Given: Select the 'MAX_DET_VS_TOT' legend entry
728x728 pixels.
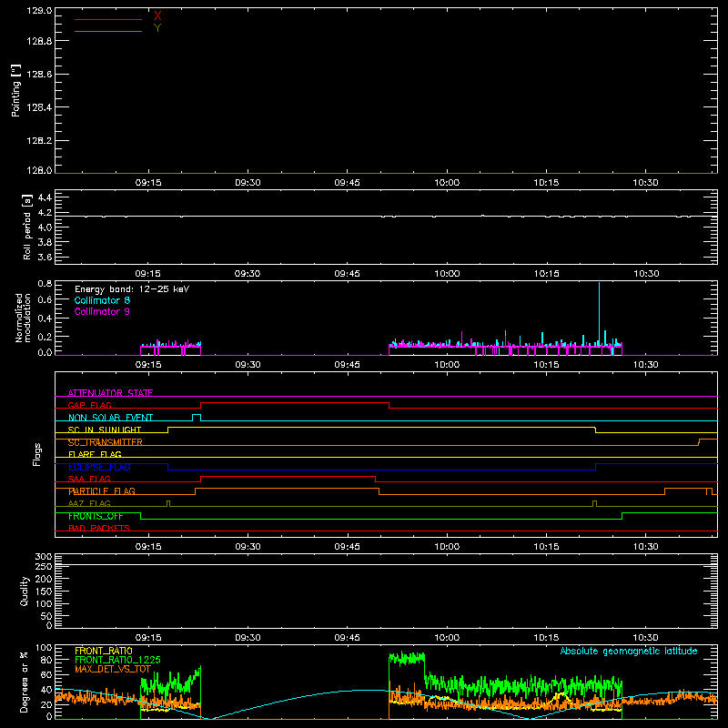Looking at the screenshot, I should point(113,669).
